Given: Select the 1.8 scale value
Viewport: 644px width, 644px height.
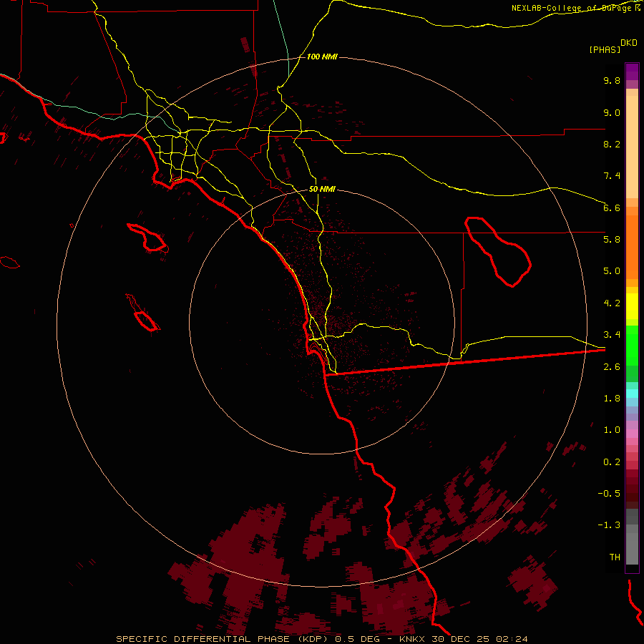Looking at the screenshot, I should [612, 399].
